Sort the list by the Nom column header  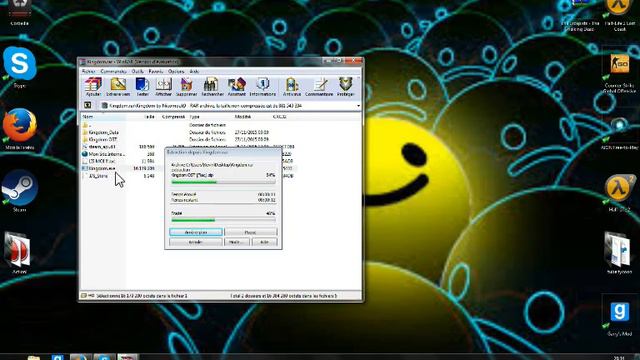pyautogui.click(x=103, y=117)
